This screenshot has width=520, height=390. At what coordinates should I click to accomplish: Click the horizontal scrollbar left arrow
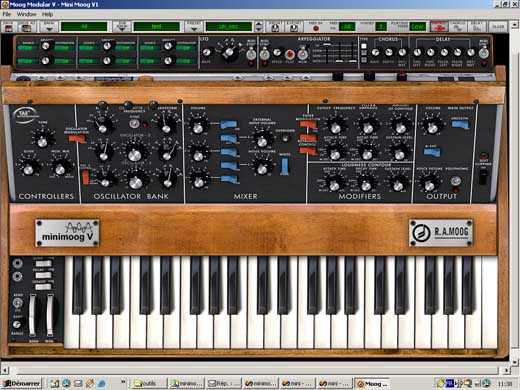tap(4, 370)
